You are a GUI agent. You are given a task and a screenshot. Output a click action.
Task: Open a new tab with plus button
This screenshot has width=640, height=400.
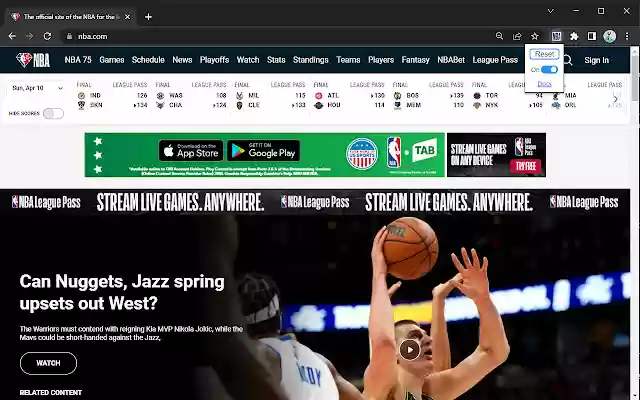pyautogui.click(x=148, y=17)
